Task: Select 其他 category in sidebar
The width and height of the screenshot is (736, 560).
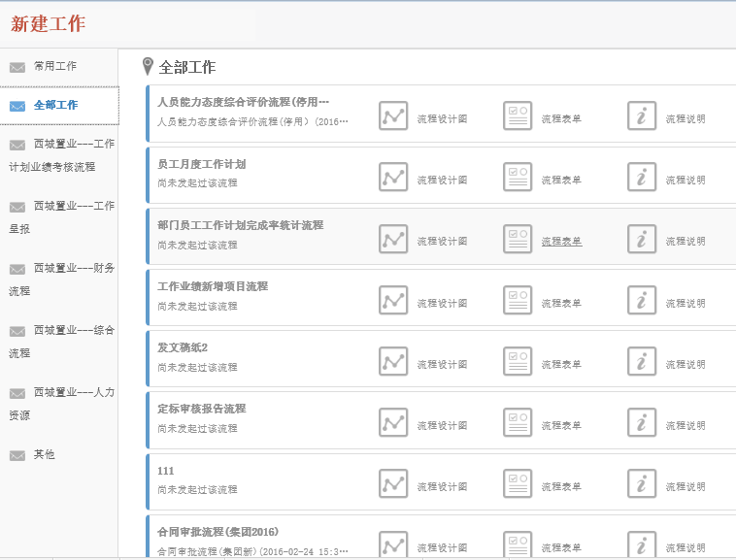Action: pyautogui.click(x=45, y=454)
